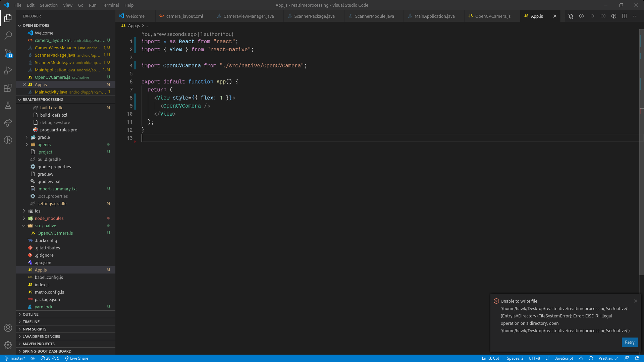This screenshot has width=644, height=362.
Task: Click the Split Editor Right icon
Action: pyautogui.click(x=625, y=16)
